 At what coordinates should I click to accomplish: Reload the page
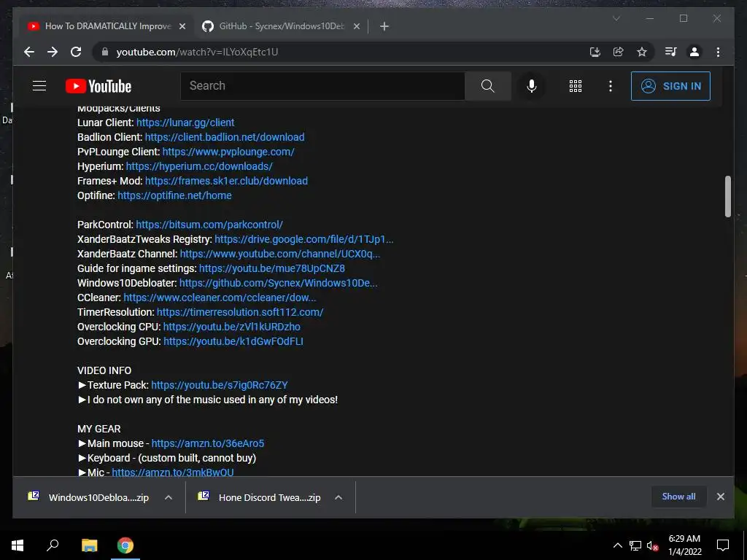(76, 52)
